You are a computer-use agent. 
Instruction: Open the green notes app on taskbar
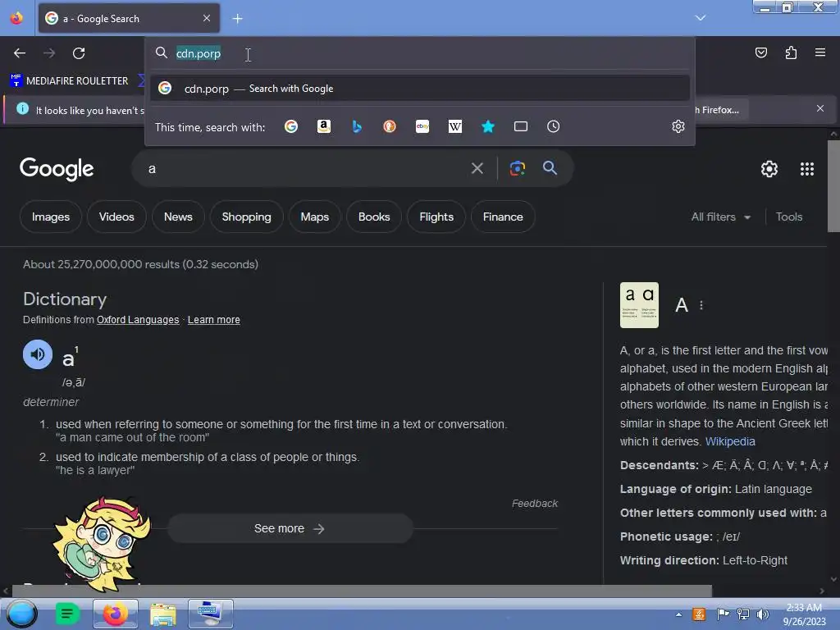67,614
